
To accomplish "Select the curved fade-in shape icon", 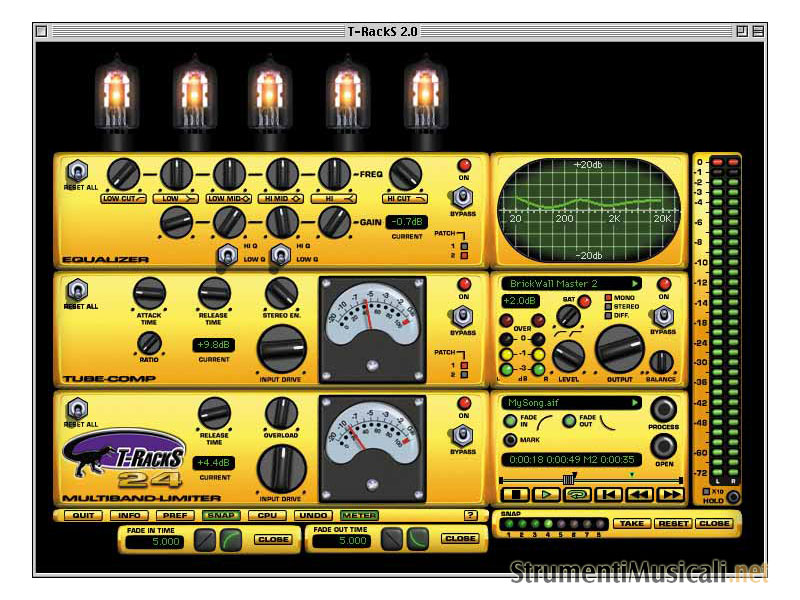I will [231, 539].
